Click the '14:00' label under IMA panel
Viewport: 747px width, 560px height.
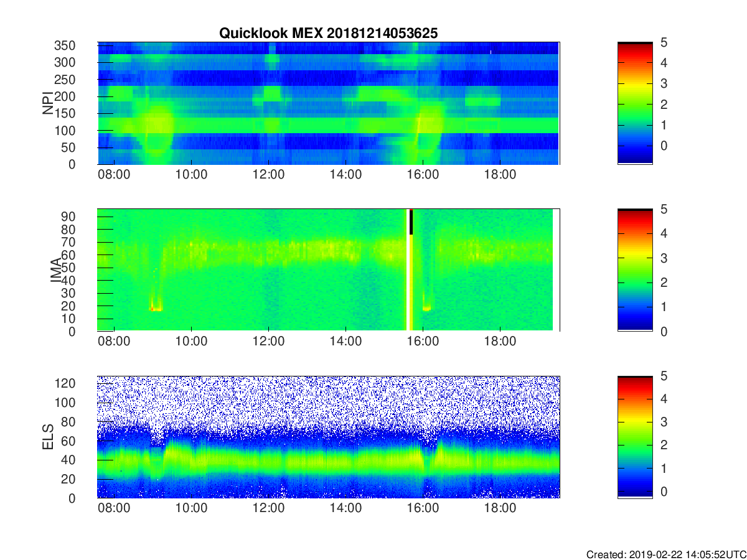(346, 342)
